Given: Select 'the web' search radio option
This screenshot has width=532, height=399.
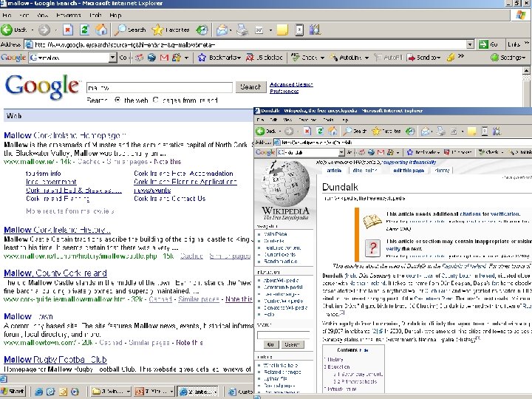Looking at the screenshot, I should [x=117, y=100].
